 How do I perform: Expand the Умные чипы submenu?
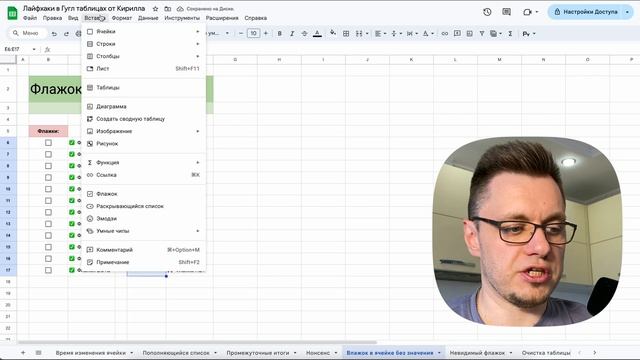coord(144,231)
